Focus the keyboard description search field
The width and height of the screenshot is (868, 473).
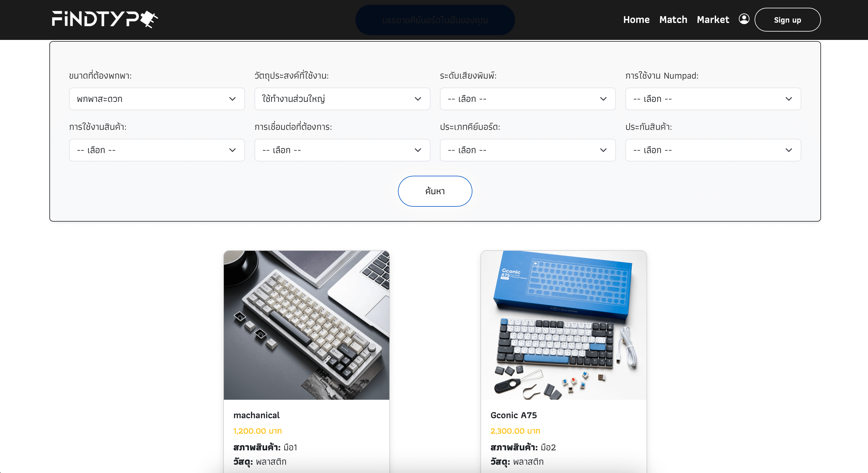coord(435,20)
